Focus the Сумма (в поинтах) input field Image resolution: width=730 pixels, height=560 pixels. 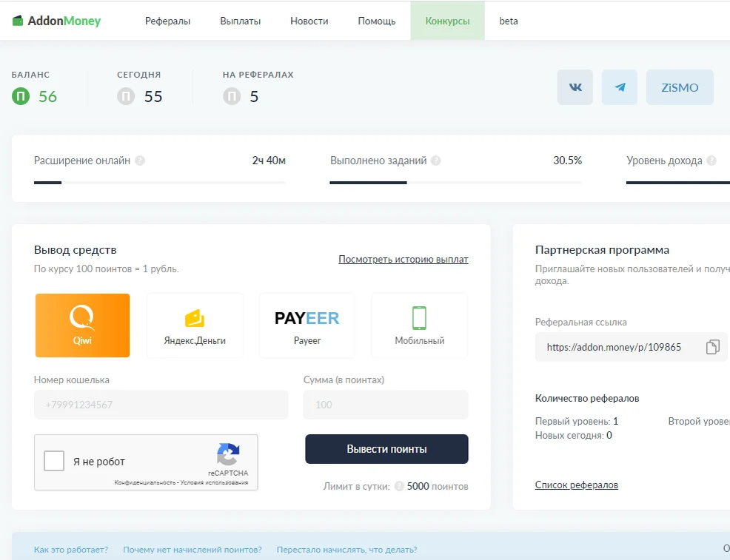point(386,405)
